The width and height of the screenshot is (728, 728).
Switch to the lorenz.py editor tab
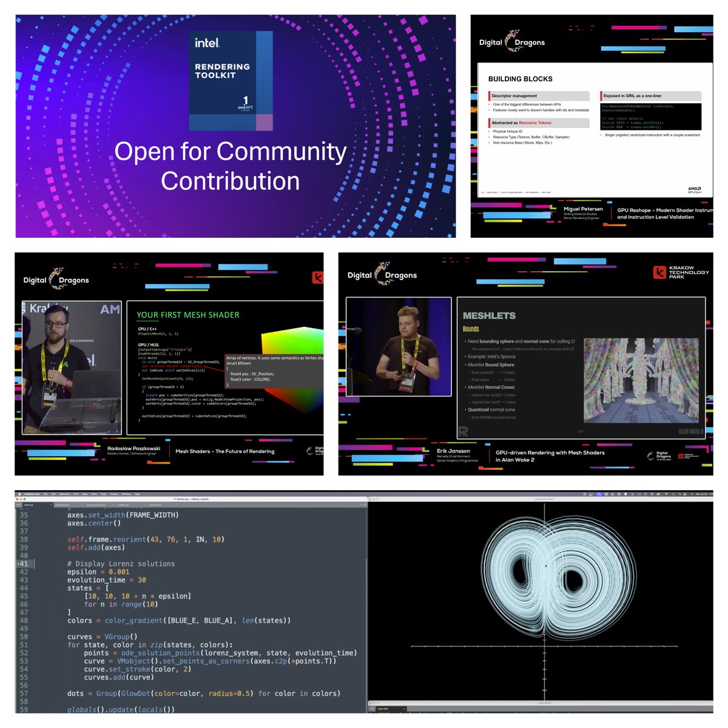click(37, 505)
